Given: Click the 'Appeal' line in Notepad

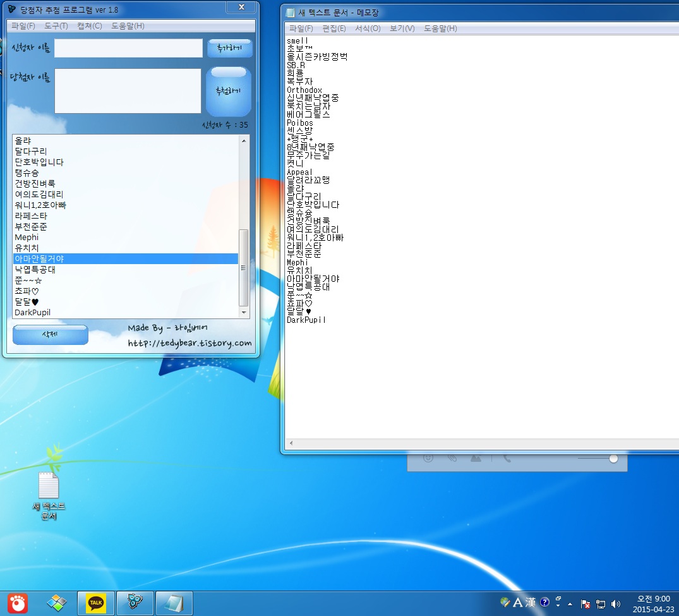Looking at the screenshot, I should coord(299,172).
